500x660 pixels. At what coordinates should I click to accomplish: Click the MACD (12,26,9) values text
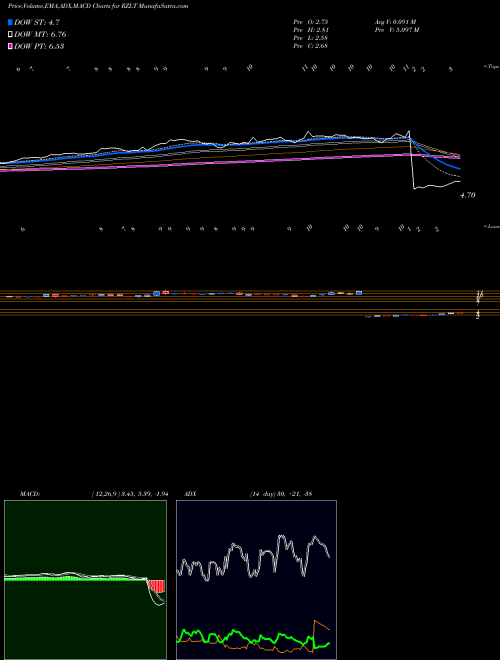130,494
